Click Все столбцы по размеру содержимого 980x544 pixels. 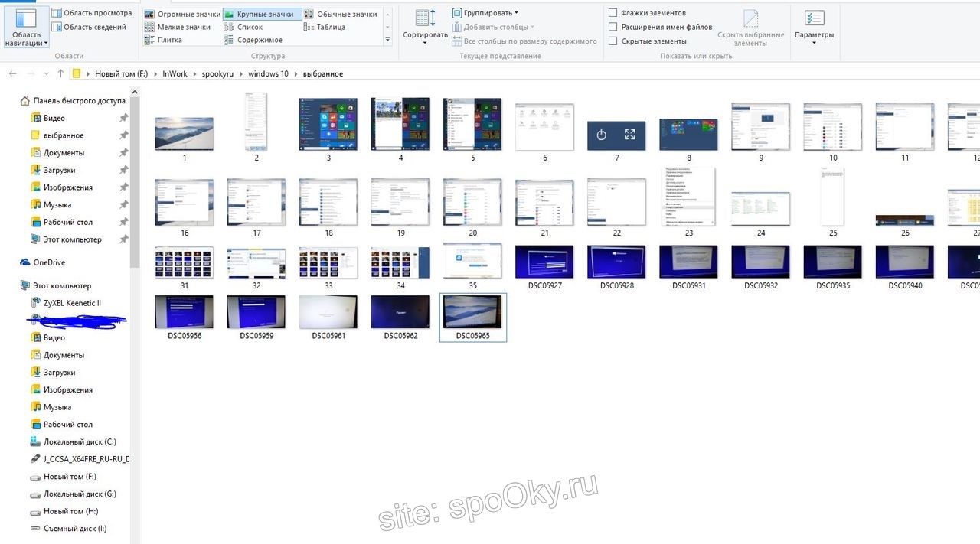pos(524,41)
